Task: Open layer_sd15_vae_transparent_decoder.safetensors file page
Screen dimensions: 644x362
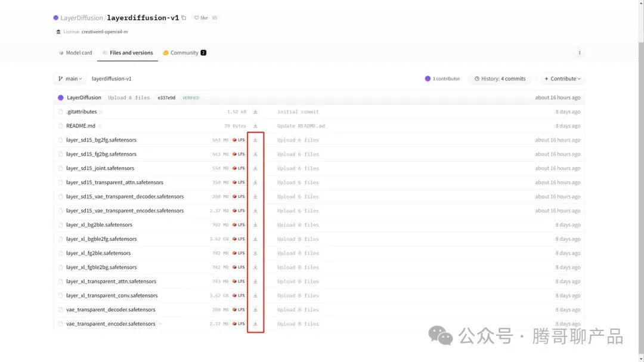Action: pos(125,196)
